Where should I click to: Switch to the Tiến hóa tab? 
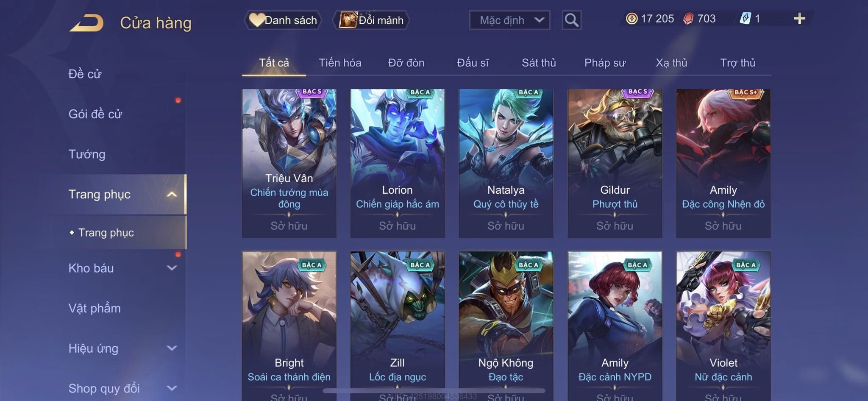coord(340,63)
